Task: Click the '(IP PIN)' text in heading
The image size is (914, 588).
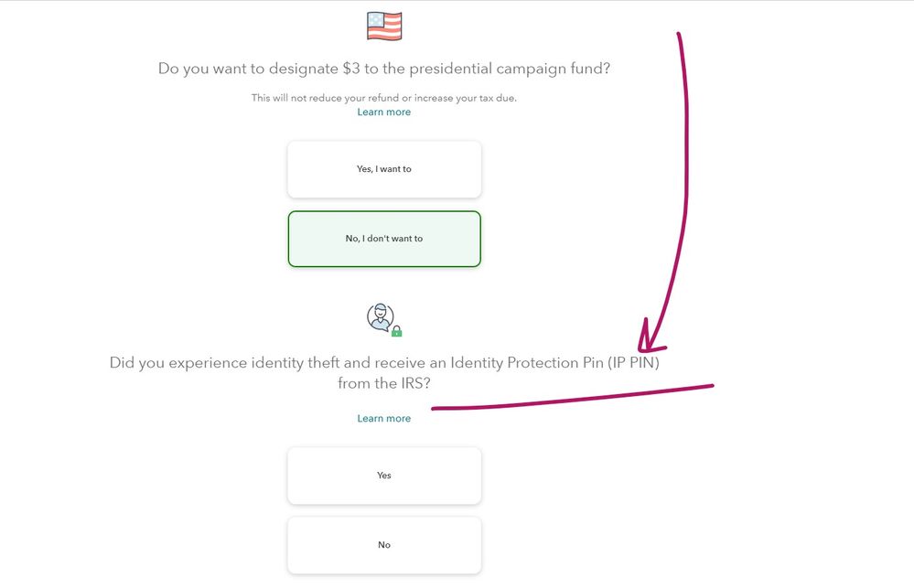Action: [634, 363]
